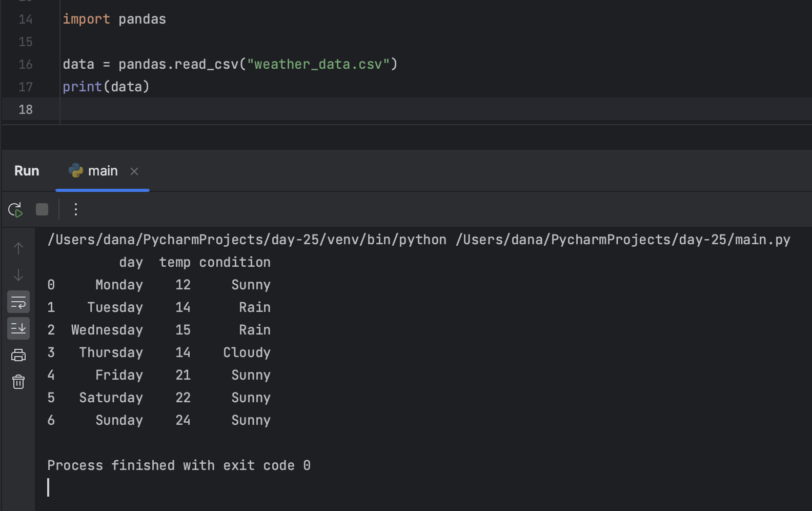This screenshot has height=511, width=812.
Task: Click line number 14 in the gutter
Action: [26, 19]
